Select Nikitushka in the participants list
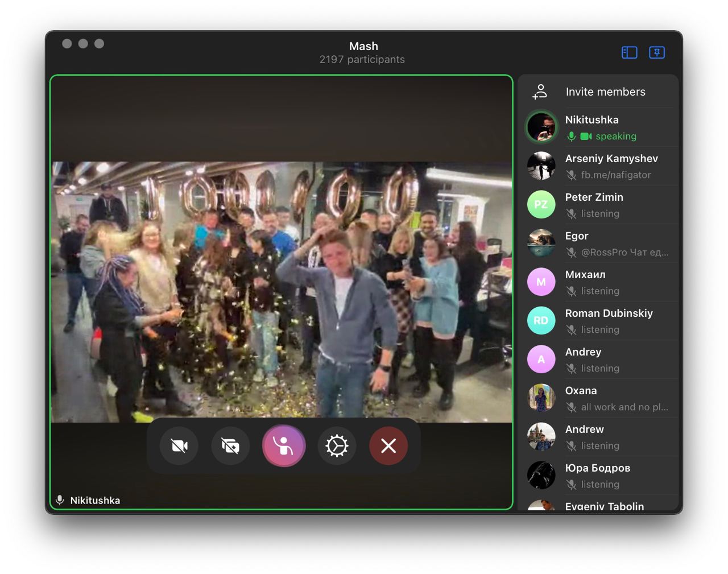The image size is (728, 574). (598, 127)
